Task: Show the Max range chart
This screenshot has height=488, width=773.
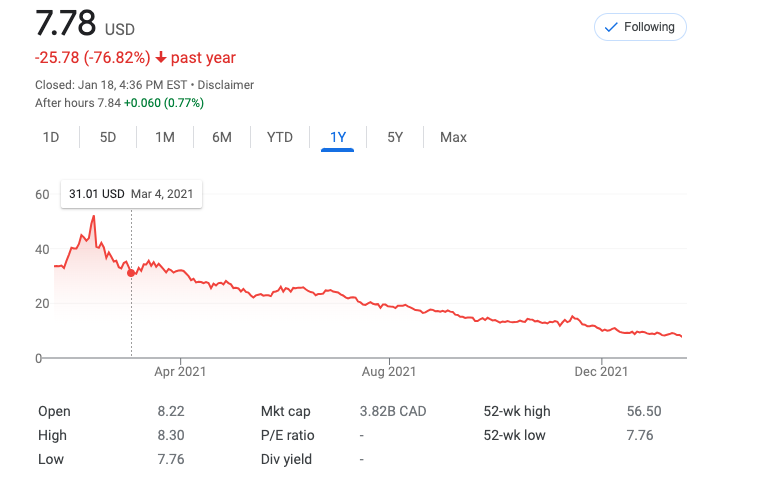Action: (453, 137)
